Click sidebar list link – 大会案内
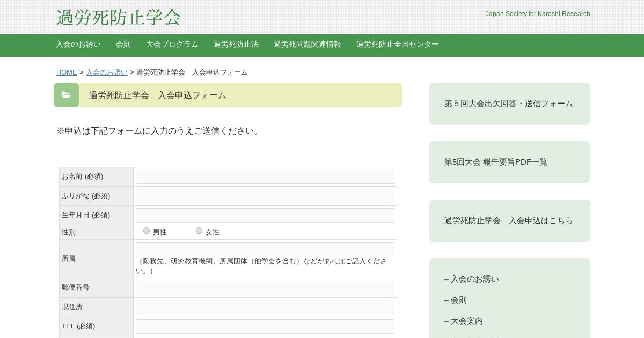The width and height of the screenshot is (644, 338). point(464,321)
